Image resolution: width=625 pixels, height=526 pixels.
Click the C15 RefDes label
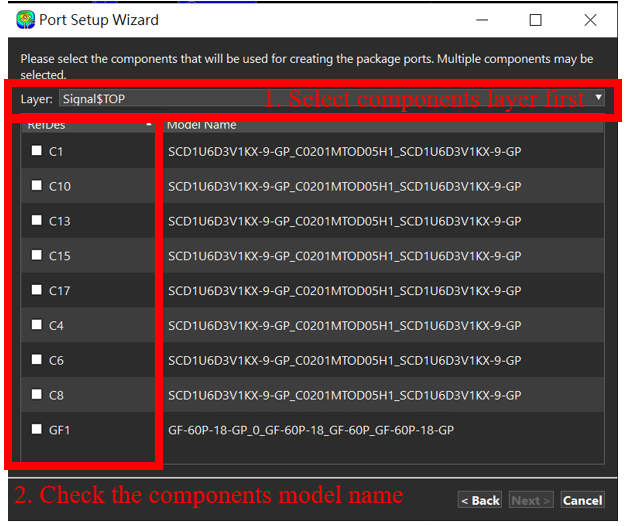pyautogui.click(x=60, y=256)
